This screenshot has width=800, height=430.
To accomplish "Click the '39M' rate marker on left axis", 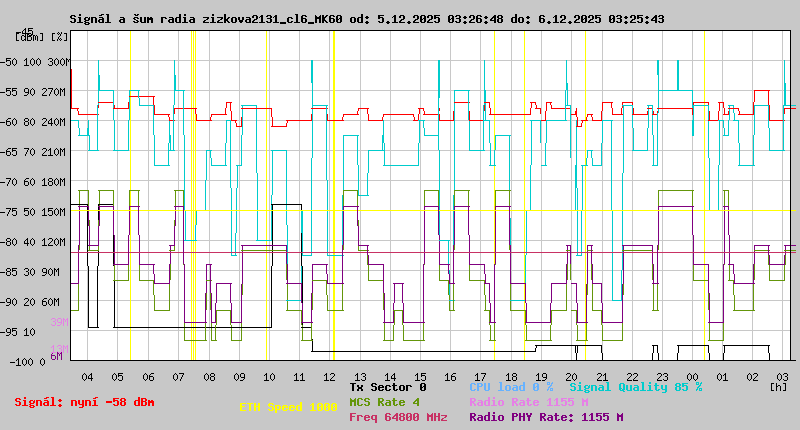I will point(59,322).
